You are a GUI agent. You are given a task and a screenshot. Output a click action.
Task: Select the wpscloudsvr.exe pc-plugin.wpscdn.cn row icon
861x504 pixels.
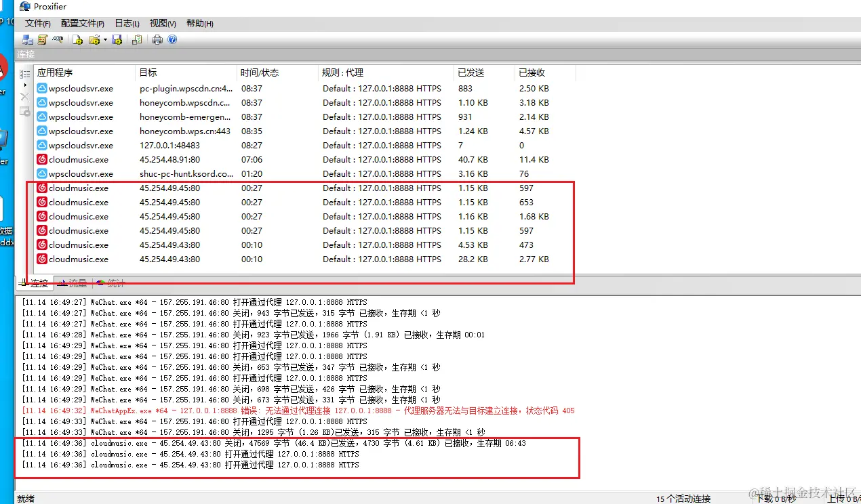click(42, 89)
